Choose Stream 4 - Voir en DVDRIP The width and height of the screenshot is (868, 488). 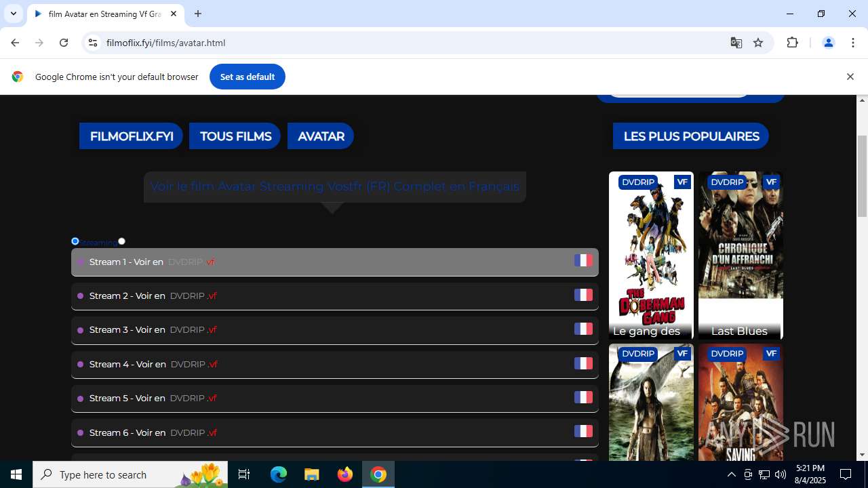(335, 364)
